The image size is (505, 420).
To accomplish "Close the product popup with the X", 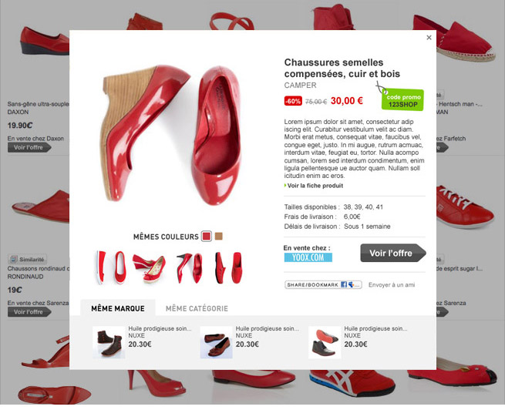I will point(429,38).
